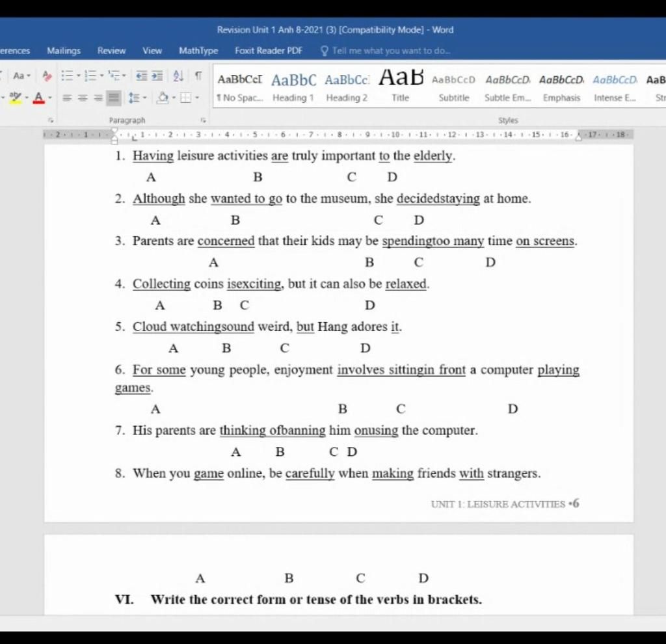The height and width of the screenshot is (644, 666).
Task: Click the Shading paint bucket icon
Action: [x=163, y=98]
